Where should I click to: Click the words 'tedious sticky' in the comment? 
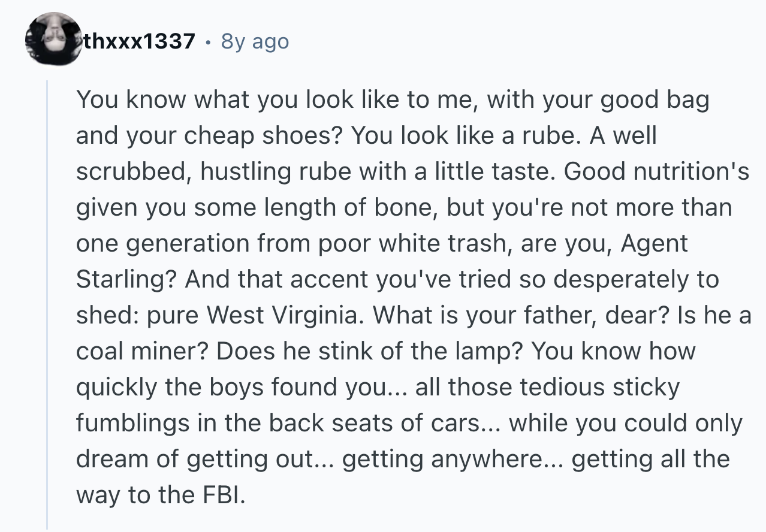pyautogui.click(x=599, y=388)
